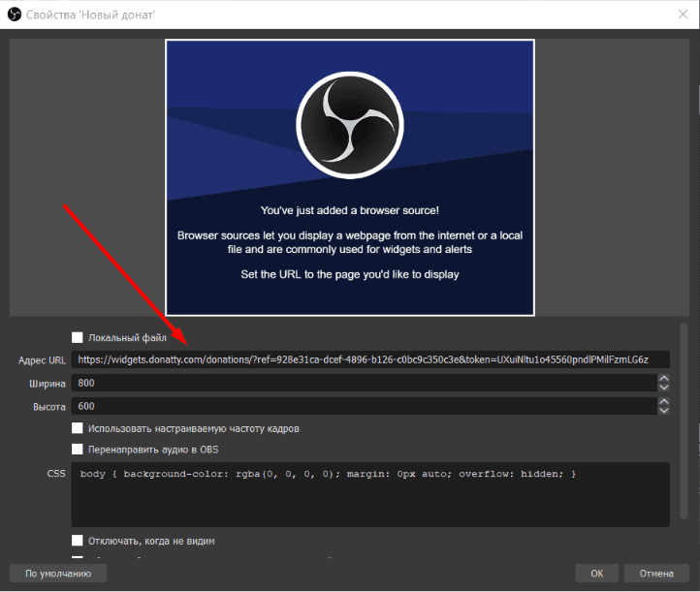Click the 'Высота' height field showing 600
This screenshot has height=592, width=700.
click(x=364, y=406)
